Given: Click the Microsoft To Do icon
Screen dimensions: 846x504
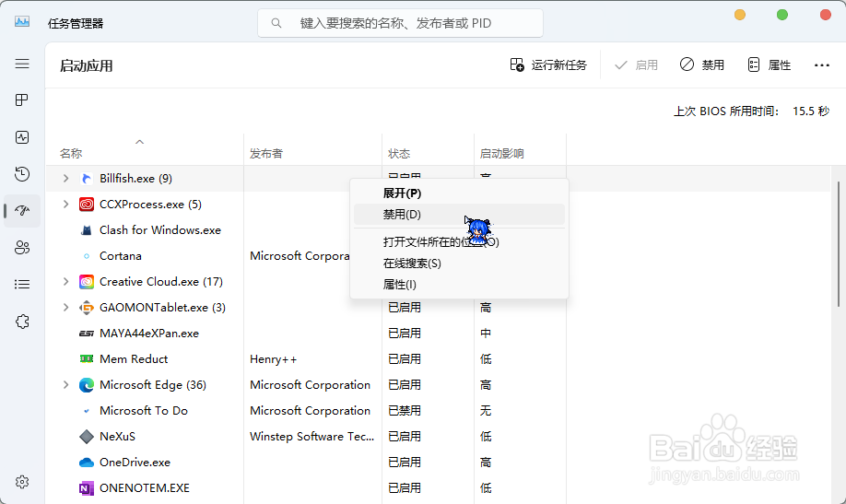Looking at the screenshot, I should coord(87,411).
